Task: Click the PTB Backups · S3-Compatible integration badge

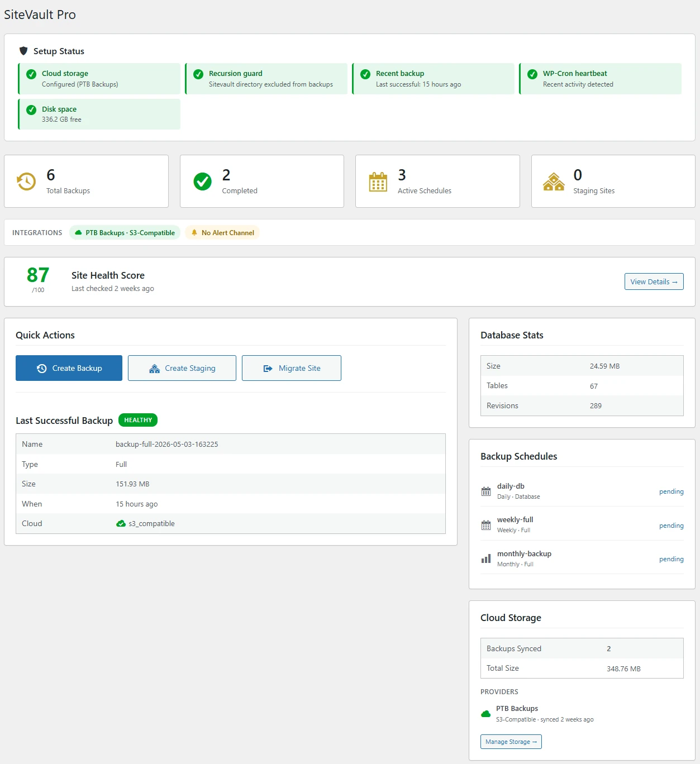Action: click(125, 233)
